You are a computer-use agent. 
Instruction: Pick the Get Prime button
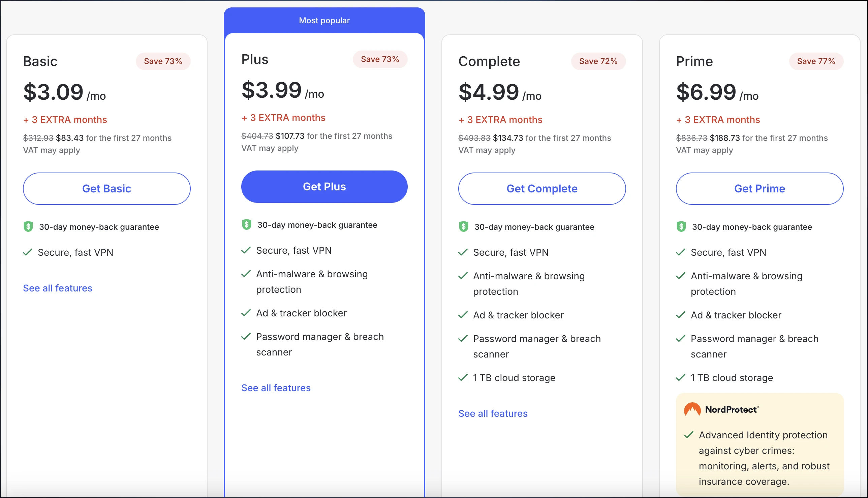click(x=759, y=188)
